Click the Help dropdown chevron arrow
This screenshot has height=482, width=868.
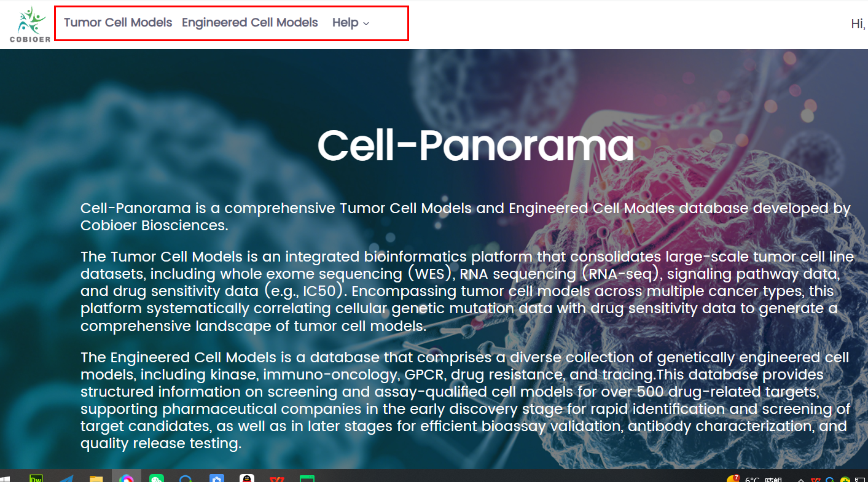click(x=367, y=23)
